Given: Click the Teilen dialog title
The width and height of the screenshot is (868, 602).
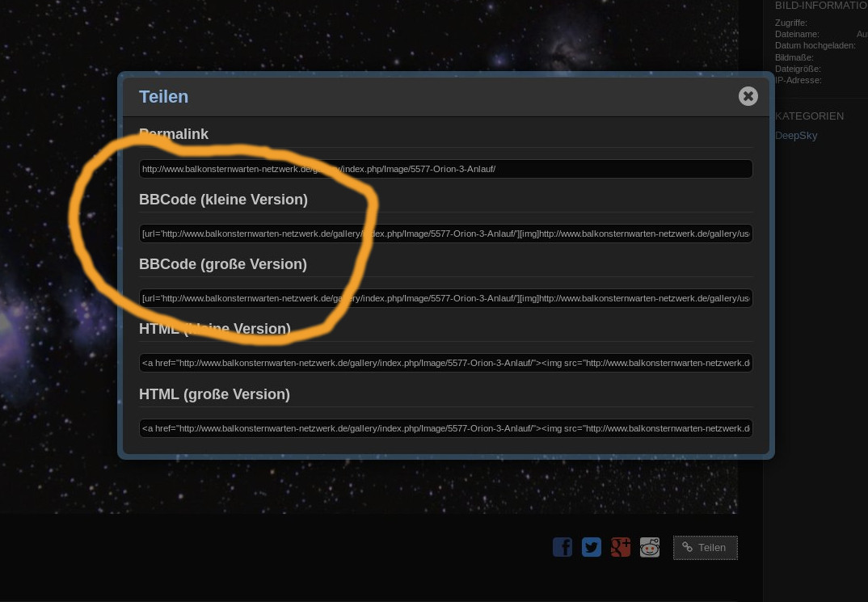Looking at the screenshot, I should tap(163, 96).
